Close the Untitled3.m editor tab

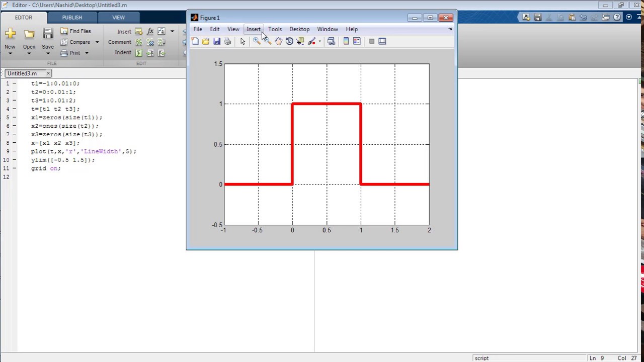48,73
